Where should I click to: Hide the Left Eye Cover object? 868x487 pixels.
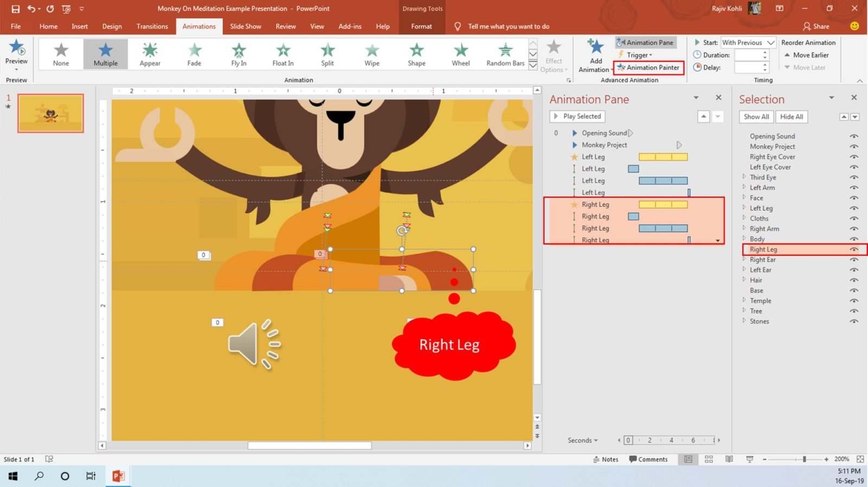854,167
